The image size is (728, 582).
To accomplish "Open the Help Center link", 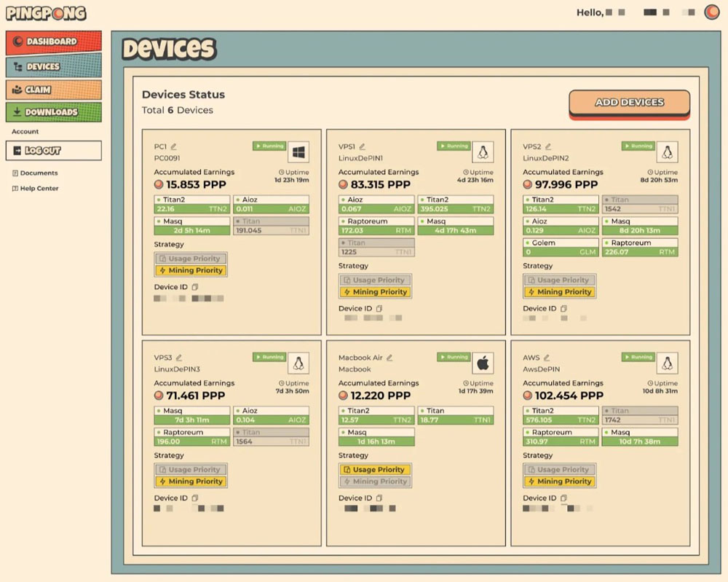I will click(39, 189).
